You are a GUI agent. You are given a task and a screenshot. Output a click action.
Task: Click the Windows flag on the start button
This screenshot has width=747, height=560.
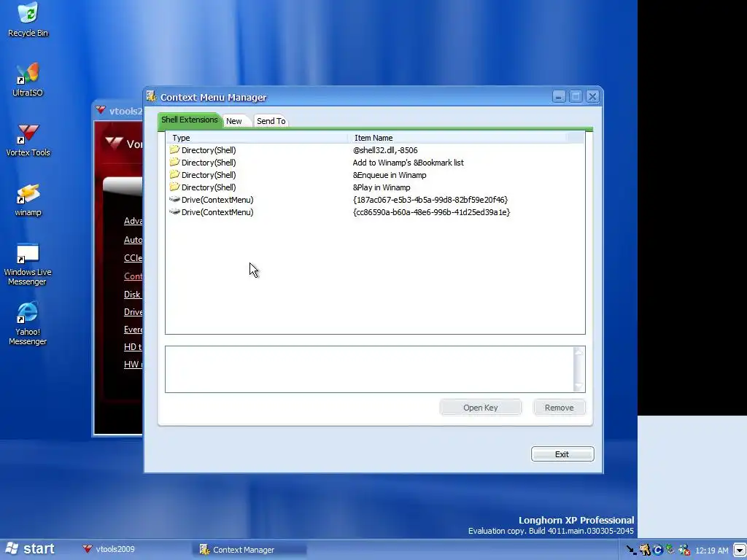pyautogui.click(x=12, y=548)
